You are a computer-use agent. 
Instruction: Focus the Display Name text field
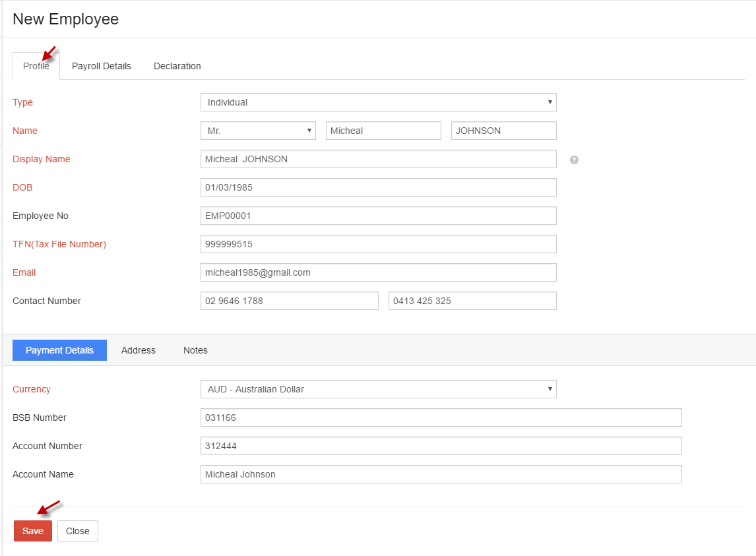click(378, 159)
